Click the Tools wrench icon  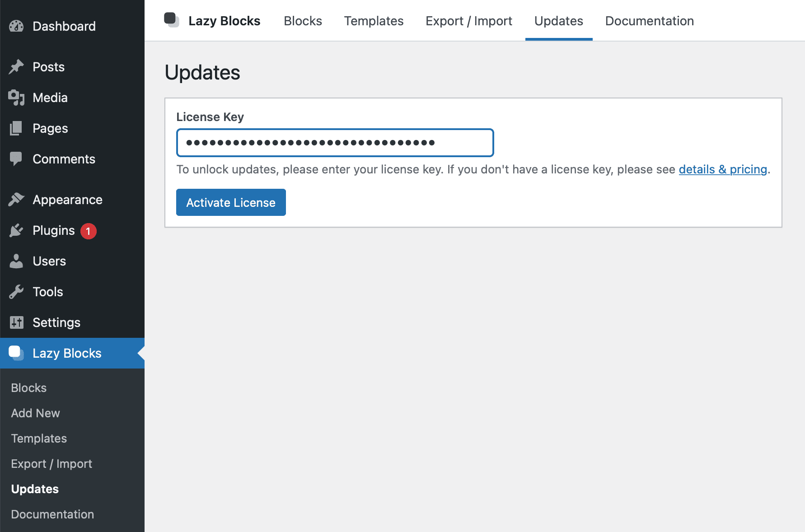tap(16, 292)
